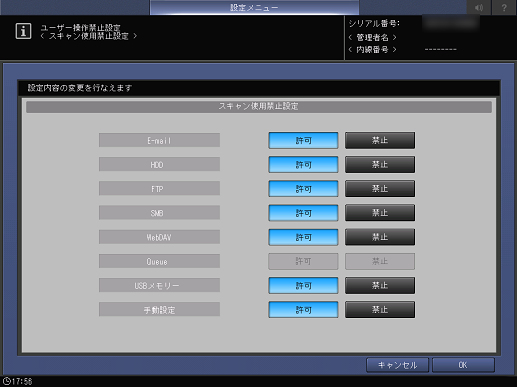Image resolution: width=517 pixels, height=387 pixels.
Task: Click the 設定内容の変更を行なえます message
Action: tap(80, 88)
